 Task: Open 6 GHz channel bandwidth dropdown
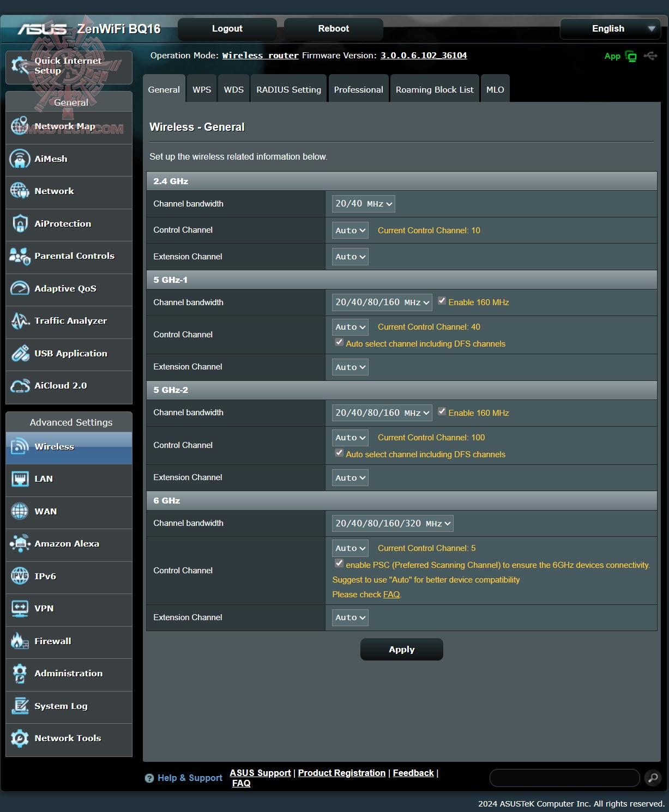pyautogui.click(x=393, y=524)
